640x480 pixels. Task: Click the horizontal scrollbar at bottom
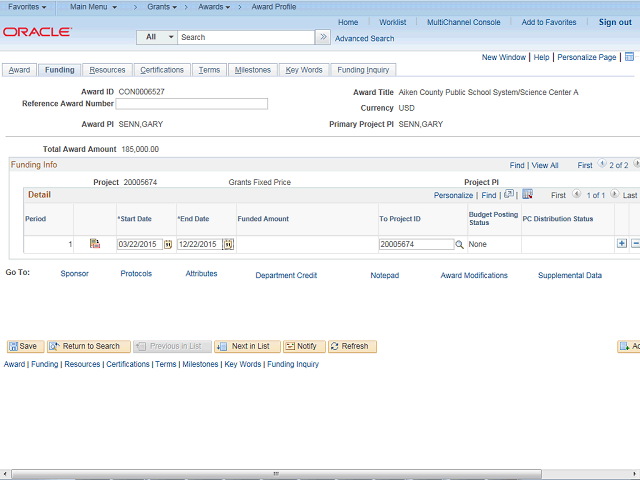point(276,474)
